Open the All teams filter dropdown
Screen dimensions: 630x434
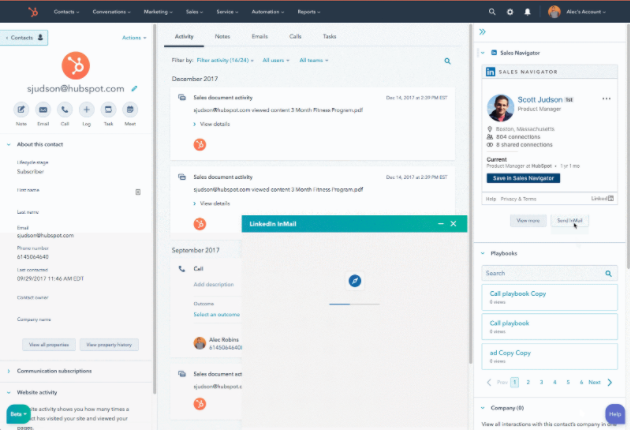coord(313,60)
